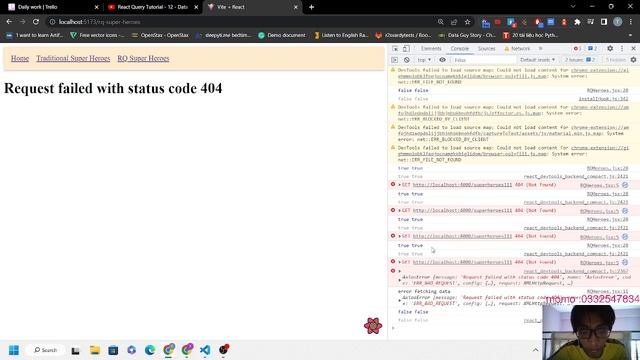Open the Free vector icons bookmark
Screen dimensions: 640x360
click(97, 35)
